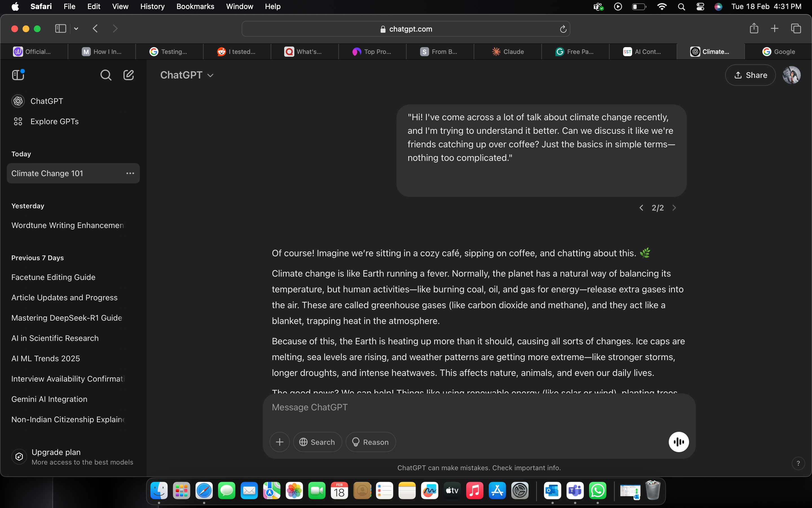Close the ChatGPT sidebar panel
Image resolution: width=812 pixels, height=508 pixels.
tap(18, 75)
